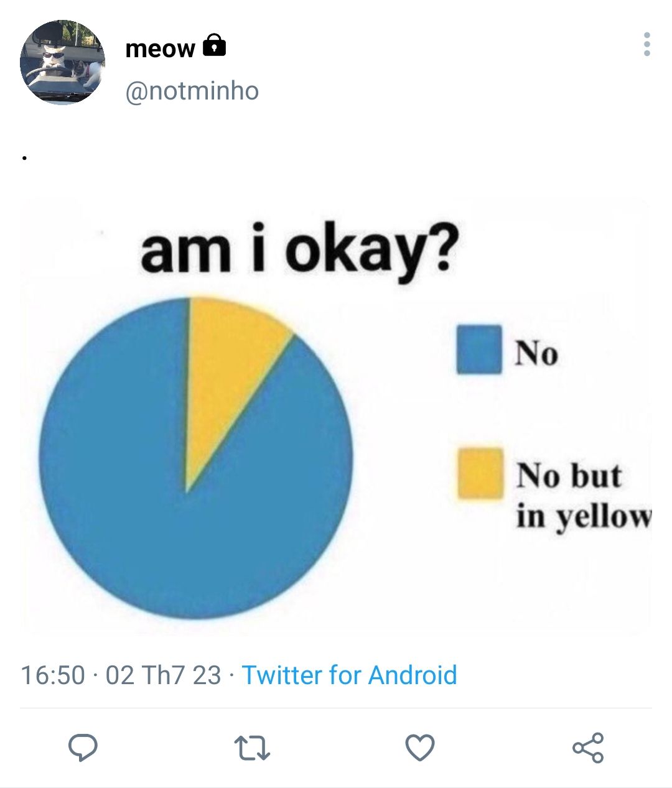Retweet this post with the arrows icon
672x788 pixels.
pos(251,748)
